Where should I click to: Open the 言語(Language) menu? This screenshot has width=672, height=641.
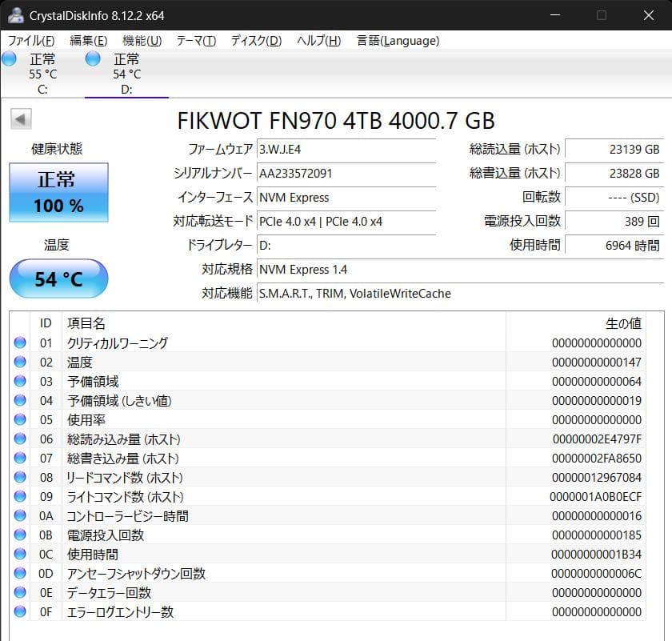[398, 41]
